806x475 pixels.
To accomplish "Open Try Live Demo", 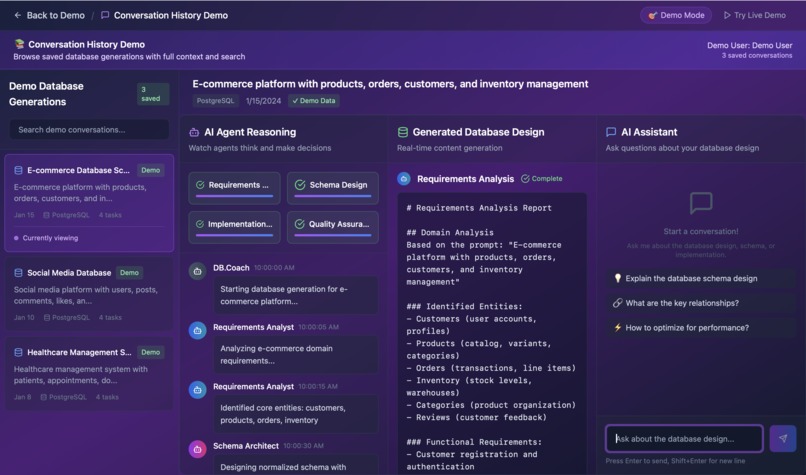I will click(755, 15).
